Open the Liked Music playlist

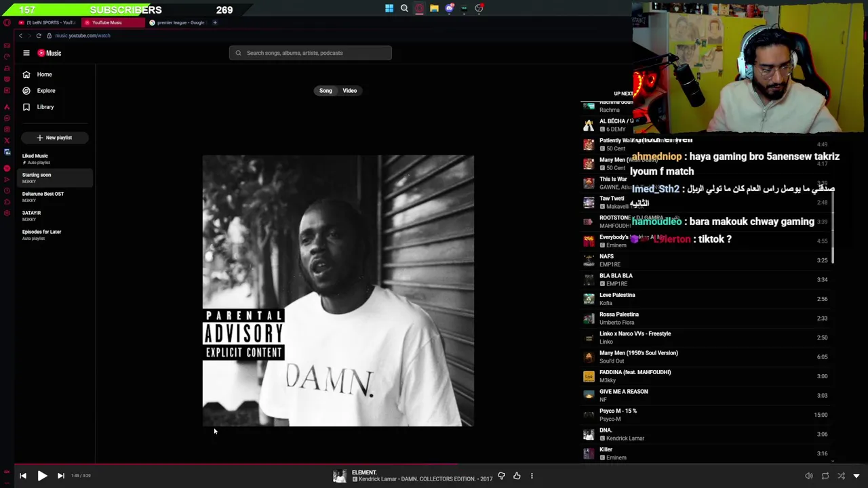[54, 159]
